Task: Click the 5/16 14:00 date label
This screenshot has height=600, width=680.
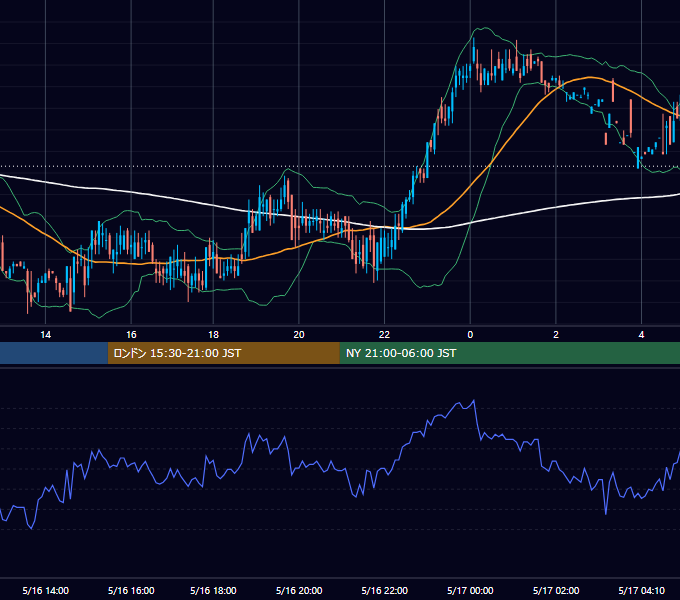Action: click(46, 590)
